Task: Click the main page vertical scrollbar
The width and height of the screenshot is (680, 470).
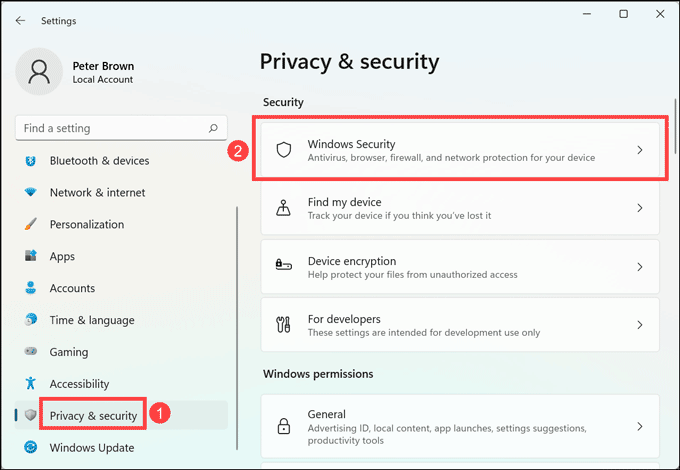Action: point(674,130)
